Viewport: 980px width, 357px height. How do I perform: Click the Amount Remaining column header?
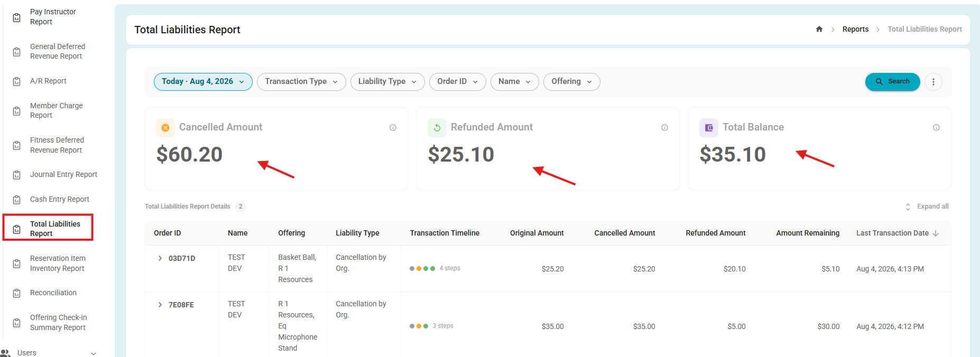point(808,233)
